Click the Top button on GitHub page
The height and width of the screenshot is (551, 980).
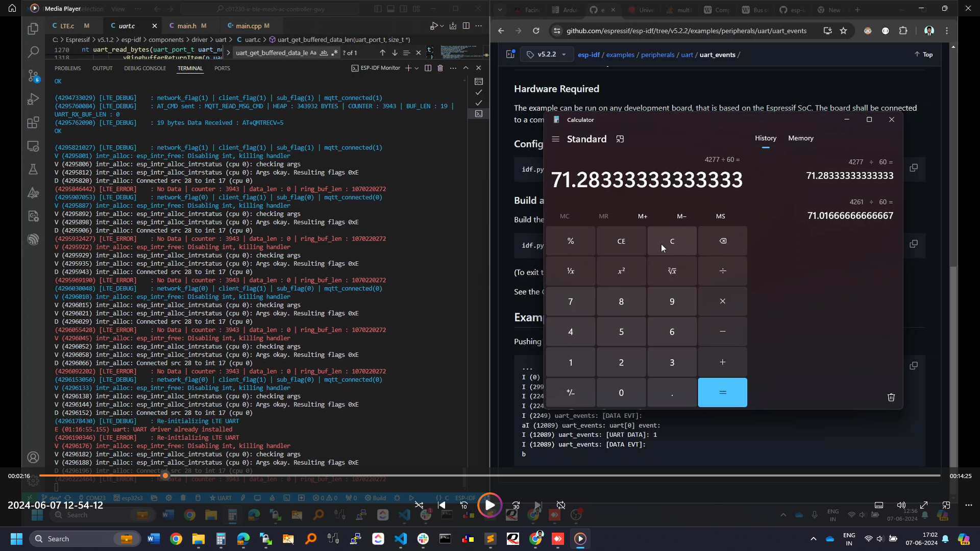[x=924, y=55]
